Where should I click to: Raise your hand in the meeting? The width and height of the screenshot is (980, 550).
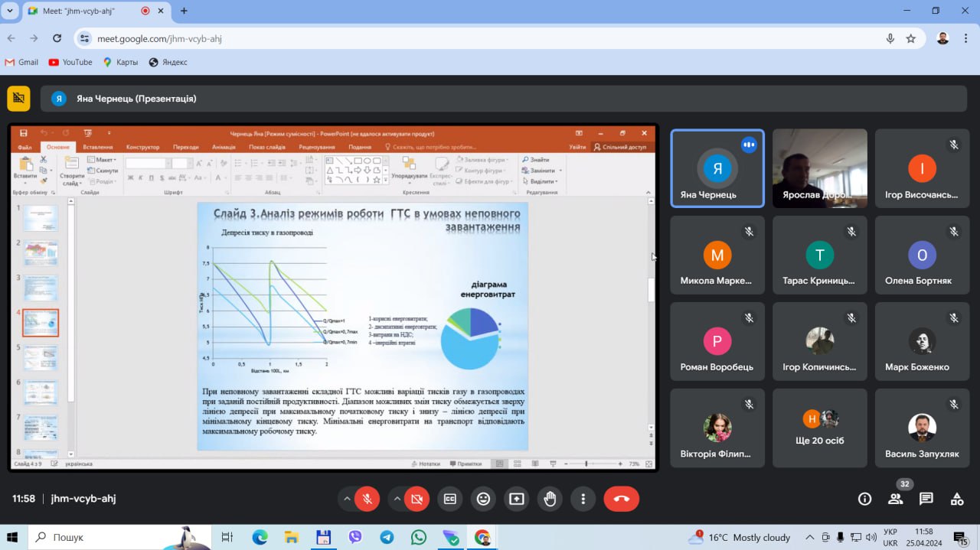click(x=550, y=499)
